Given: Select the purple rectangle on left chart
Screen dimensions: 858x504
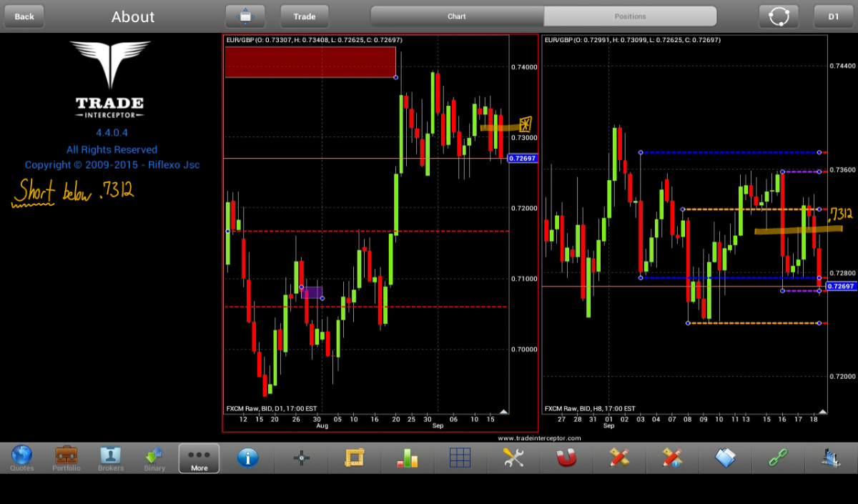Looking at the screenshot, I should pyautogui.click(x=312, y=292).
